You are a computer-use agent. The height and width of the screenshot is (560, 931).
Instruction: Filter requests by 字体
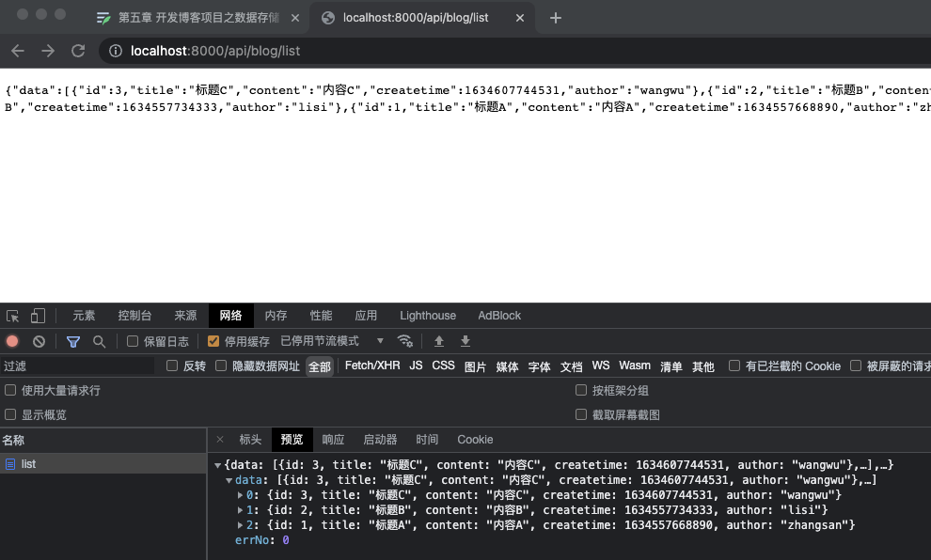[539, 366]
